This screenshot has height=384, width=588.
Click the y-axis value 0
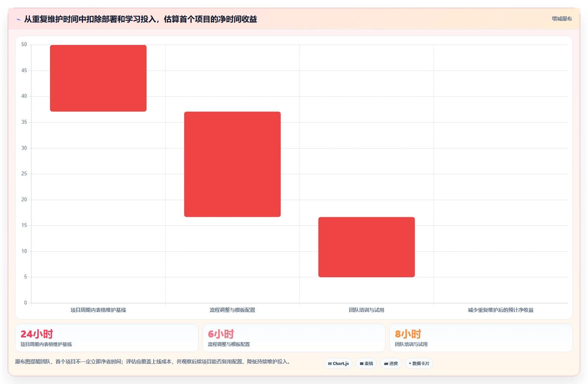(26, 303)
